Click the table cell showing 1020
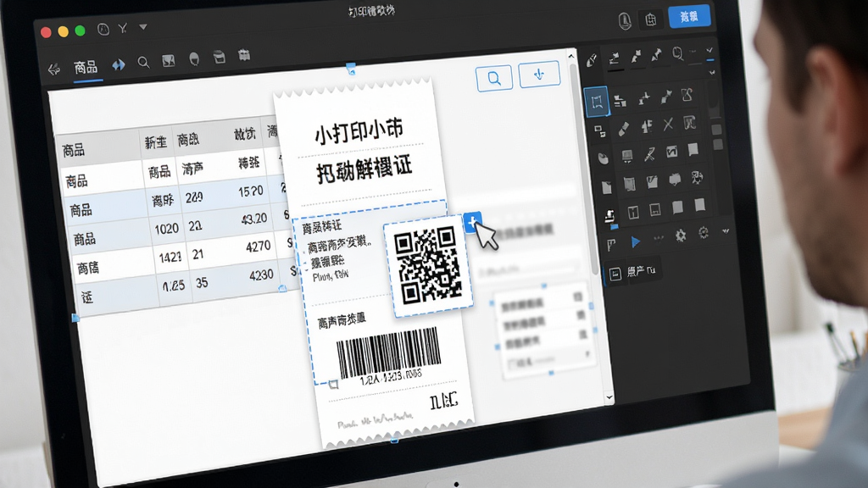 [x=166, y=229]
